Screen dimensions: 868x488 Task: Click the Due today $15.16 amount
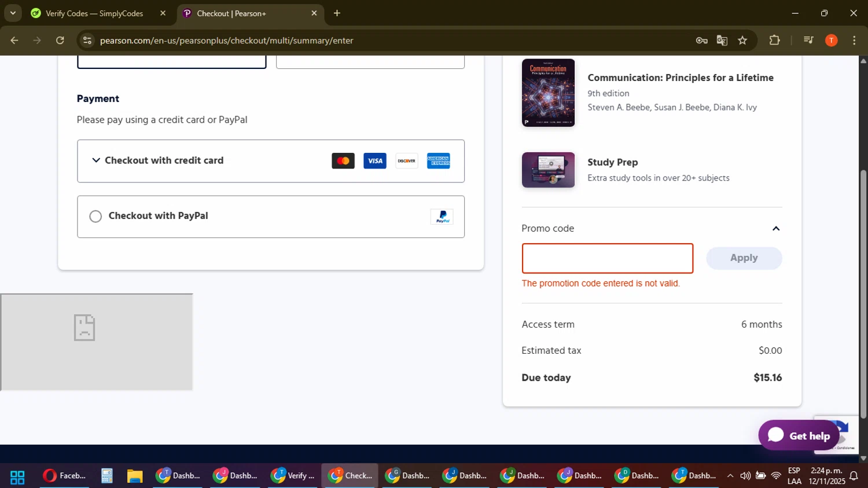point(768,377)
